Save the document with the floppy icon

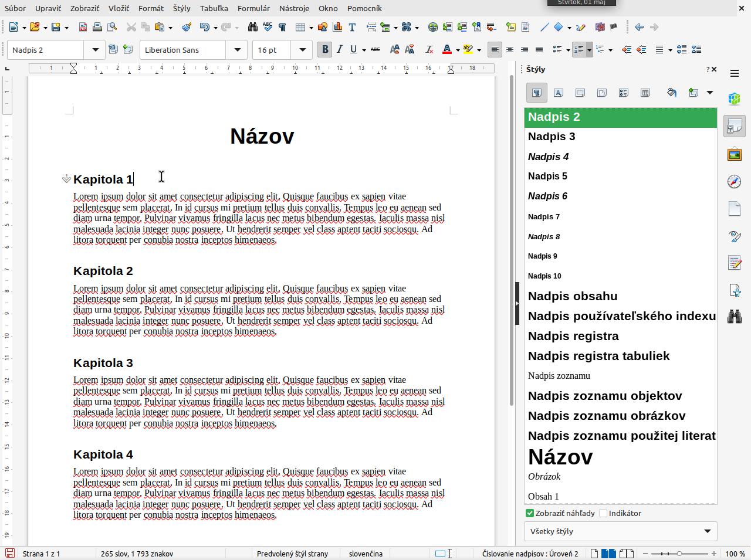click(56, 27)
